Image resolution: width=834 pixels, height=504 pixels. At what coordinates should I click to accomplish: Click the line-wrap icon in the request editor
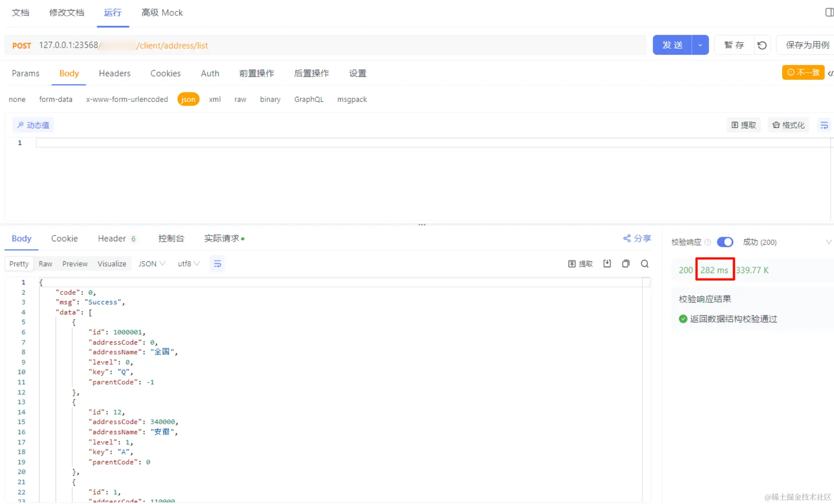[x=824, y=125]
